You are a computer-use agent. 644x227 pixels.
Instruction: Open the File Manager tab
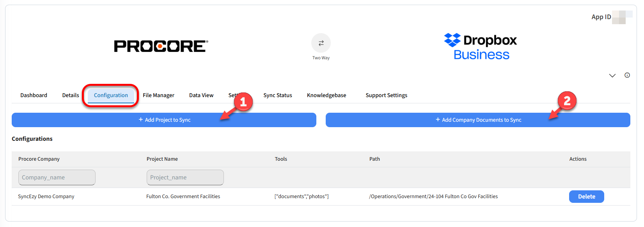coord(158,95)
